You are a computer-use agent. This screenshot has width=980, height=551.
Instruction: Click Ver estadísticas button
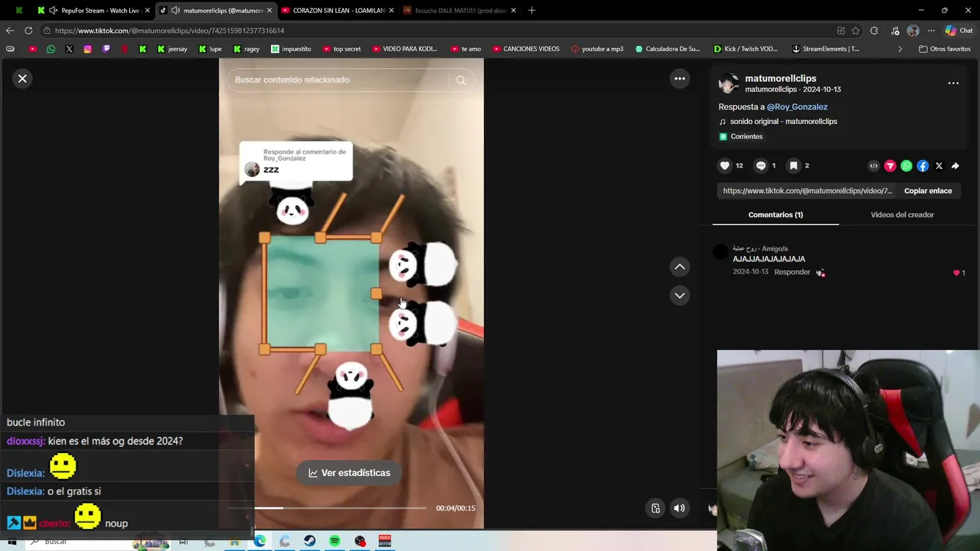tap(349, 473)
